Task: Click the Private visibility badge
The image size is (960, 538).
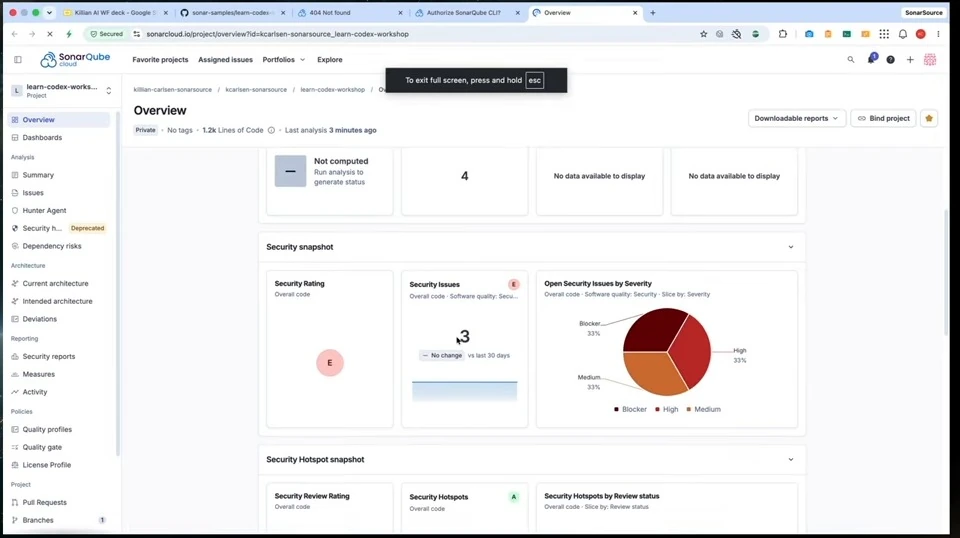Action: point(145,130)
